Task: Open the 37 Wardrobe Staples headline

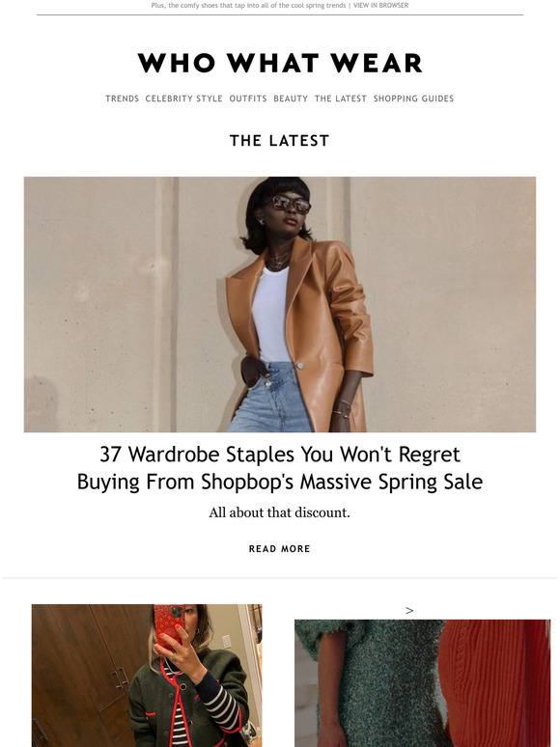Action: (280, 468)
